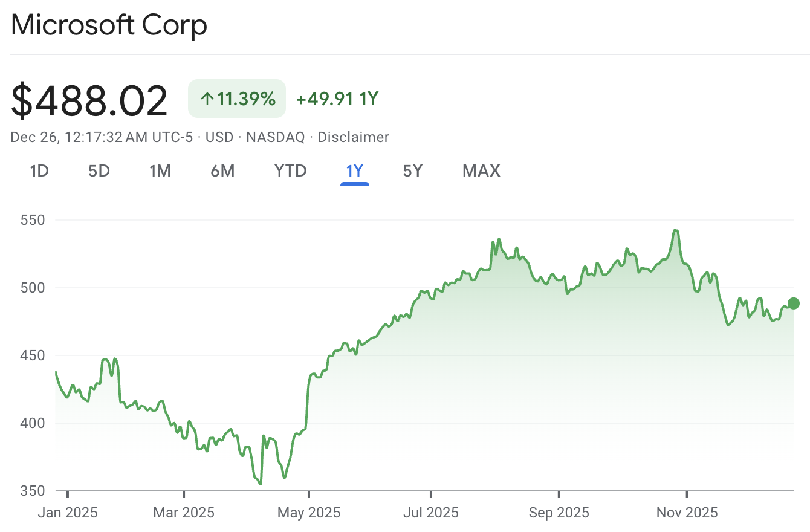Click the Microsoft Corp title
810x532 pixels.
109,25
